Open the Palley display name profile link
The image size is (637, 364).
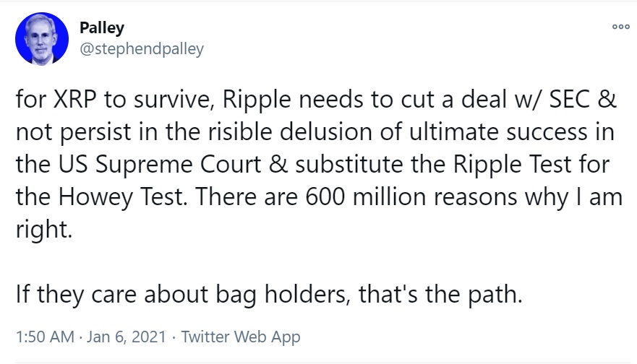(102, 28)
